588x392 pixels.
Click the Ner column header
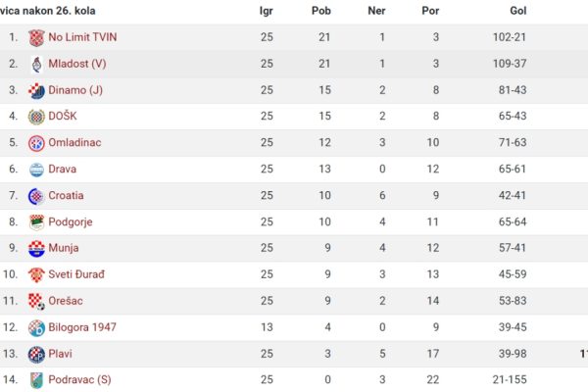click(376, 11)
